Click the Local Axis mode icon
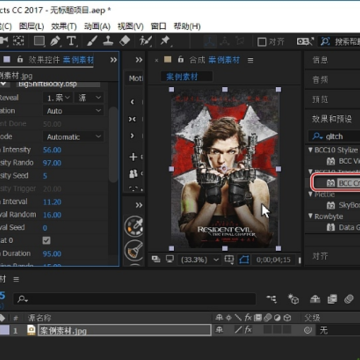Image resolution: width=360 pixels, height=360 pixels. point(210,41)
